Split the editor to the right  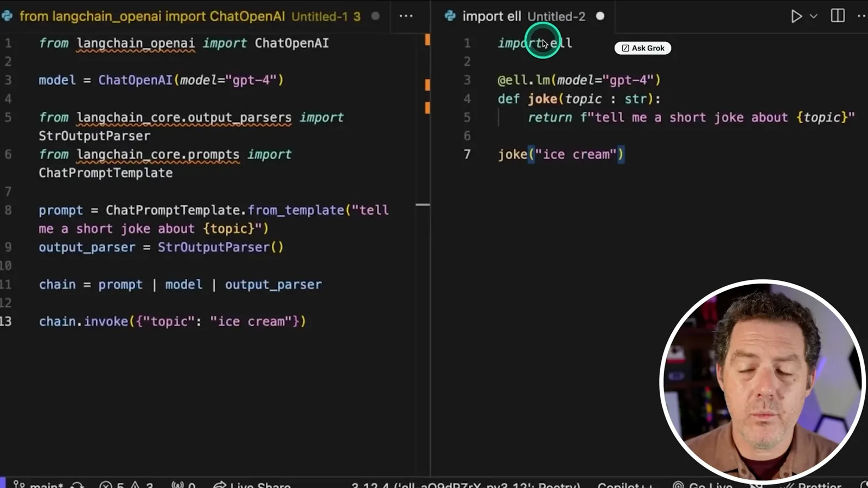[838, 16]
